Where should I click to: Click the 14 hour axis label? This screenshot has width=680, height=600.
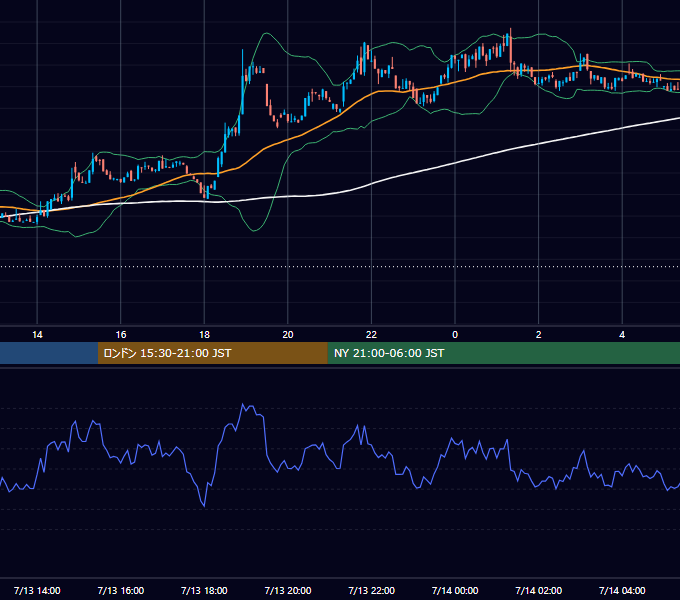[x=37, y=335]
